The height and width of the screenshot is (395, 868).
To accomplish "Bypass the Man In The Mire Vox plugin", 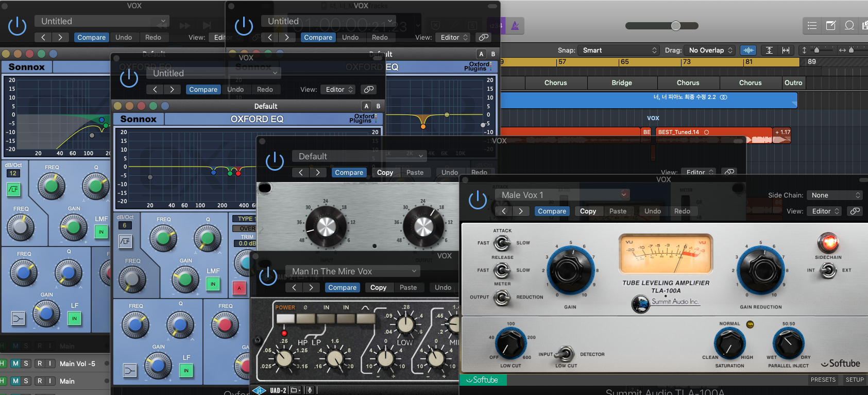I will 268,276.
